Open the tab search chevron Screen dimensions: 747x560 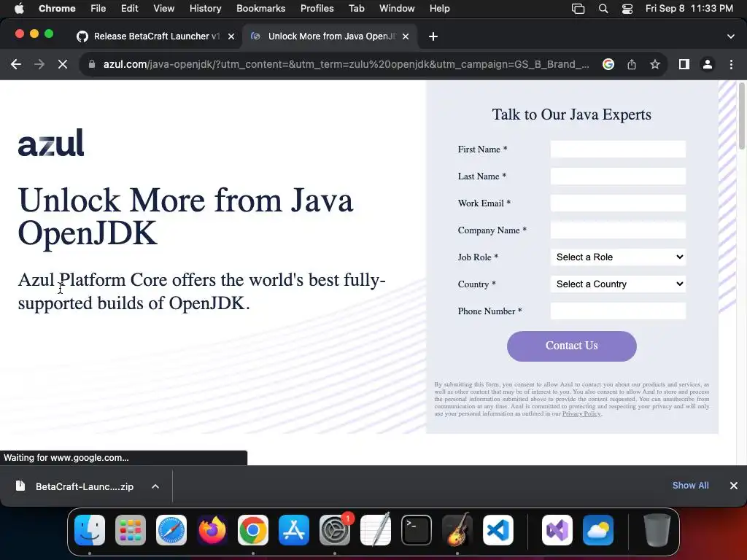(x=731, y=36)
